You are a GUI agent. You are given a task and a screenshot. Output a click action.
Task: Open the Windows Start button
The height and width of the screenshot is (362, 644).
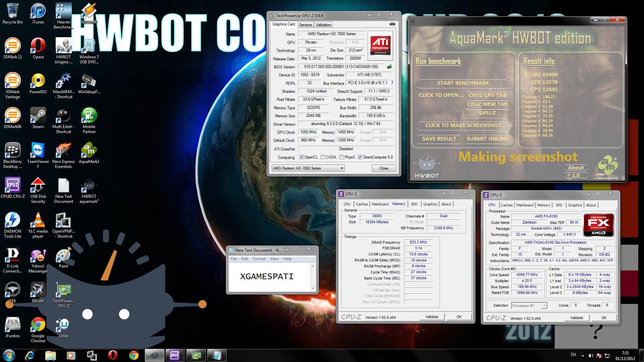tap(9, 355)
